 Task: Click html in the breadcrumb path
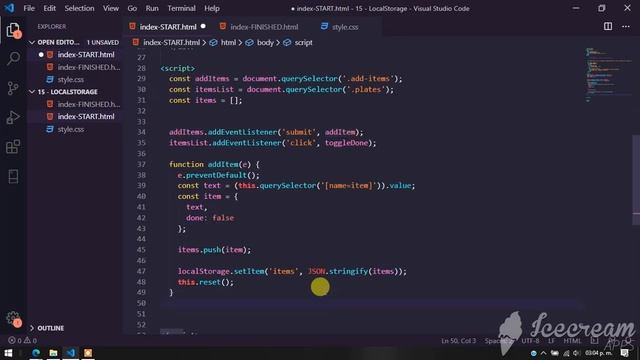point(228,42)
